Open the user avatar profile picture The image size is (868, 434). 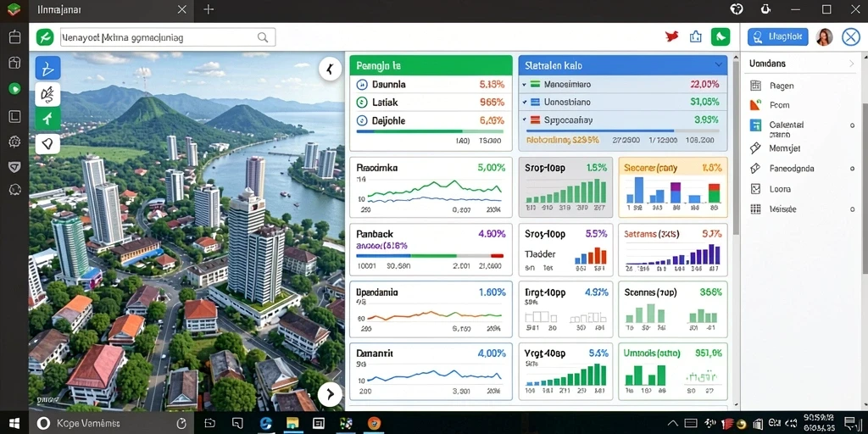tap(825, 37)
